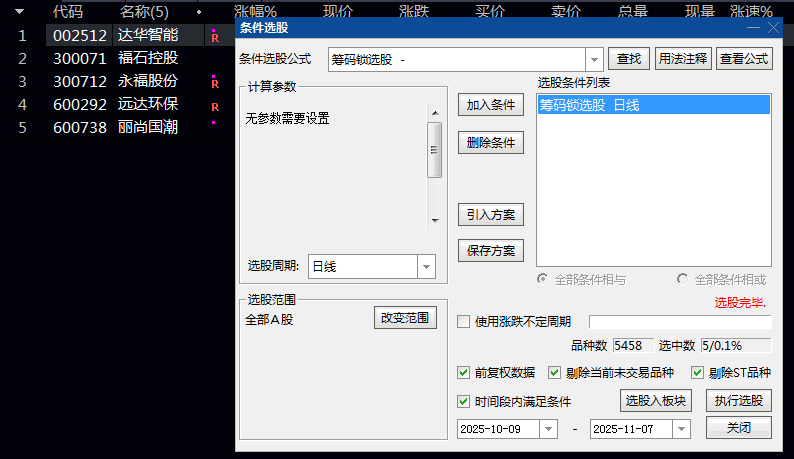794x459 pixels.
Task: Click the stock name 达华智能
Action: pyautogui.click(x=148, y=35)
